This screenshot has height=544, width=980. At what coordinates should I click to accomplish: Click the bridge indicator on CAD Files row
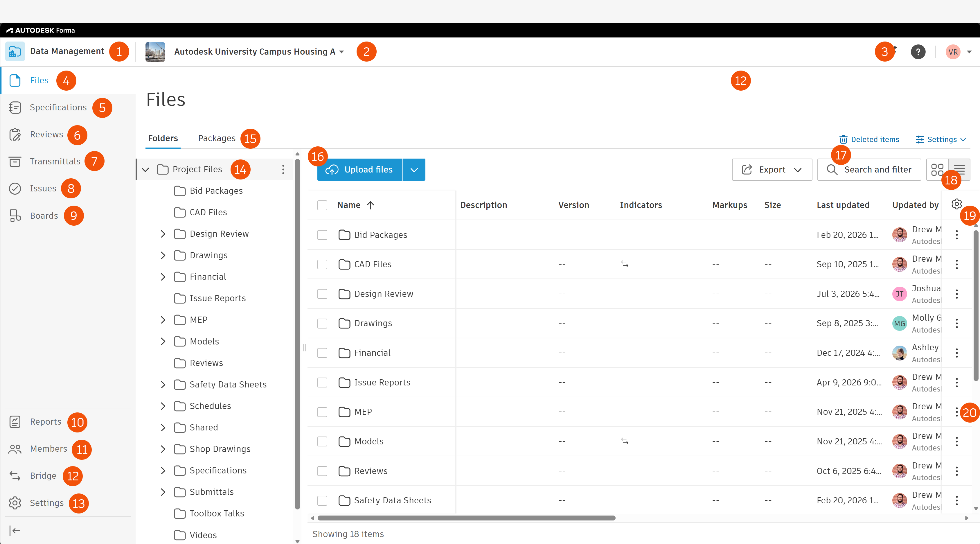click(x=625, y=264)
